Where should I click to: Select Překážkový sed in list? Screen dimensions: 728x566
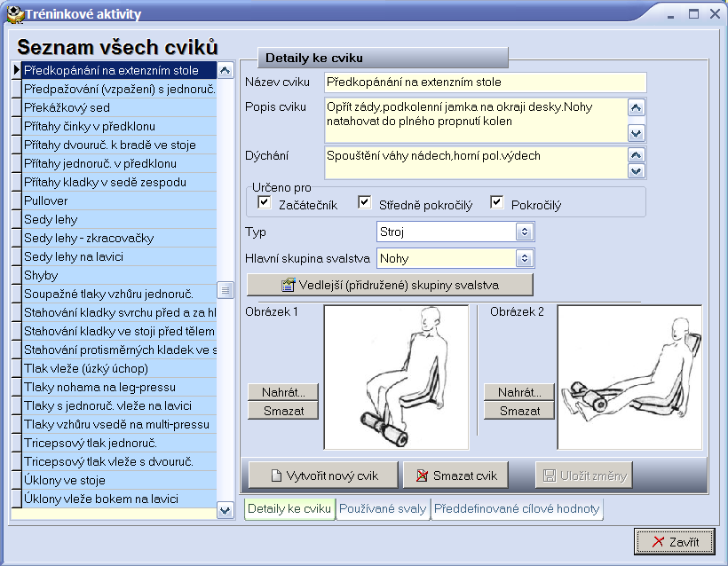point(119,107)
